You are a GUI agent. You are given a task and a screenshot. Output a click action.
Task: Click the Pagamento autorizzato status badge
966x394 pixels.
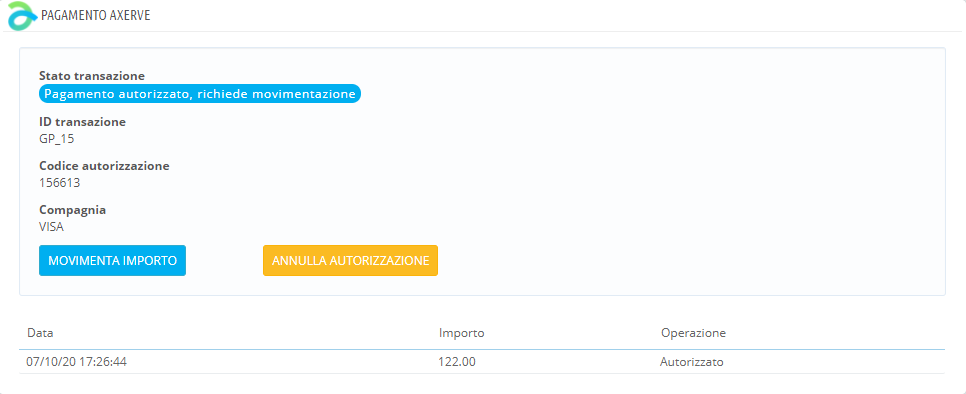pos(200,94)
